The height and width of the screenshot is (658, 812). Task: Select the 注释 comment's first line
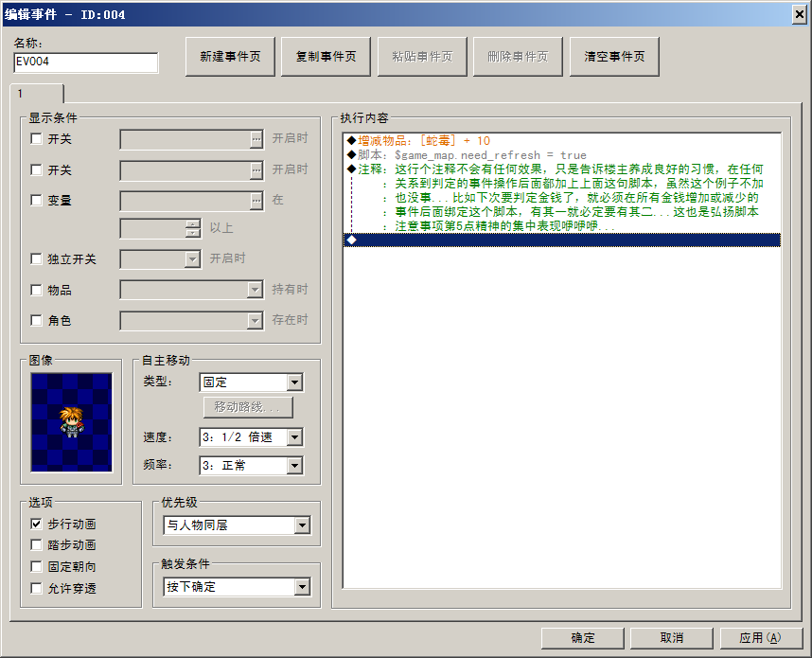pos(562,169)
